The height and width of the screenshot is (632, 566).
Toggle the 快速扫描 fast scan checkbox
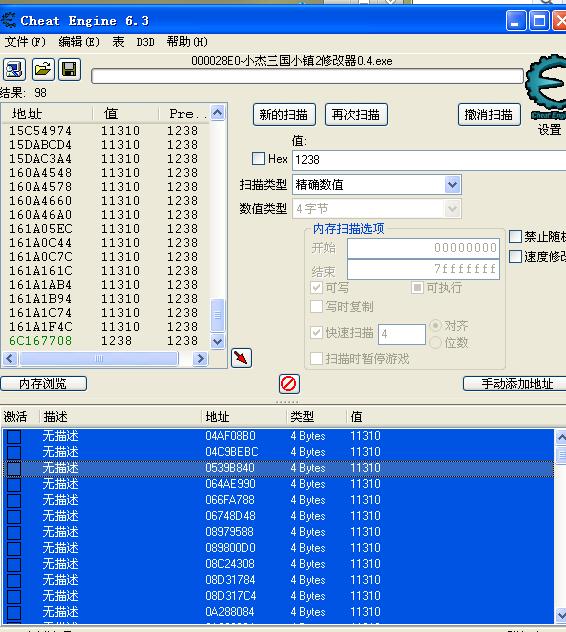(317, 333)
